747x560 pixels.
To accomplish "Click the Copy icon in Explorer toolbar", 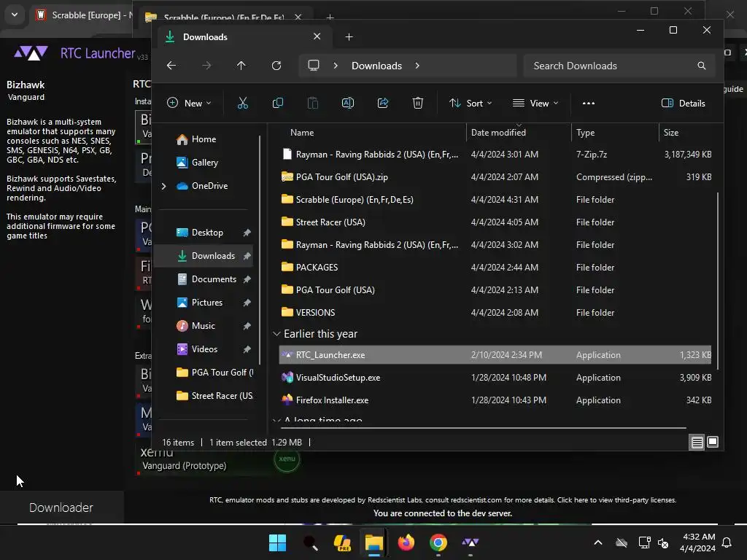I will (278, 103).
